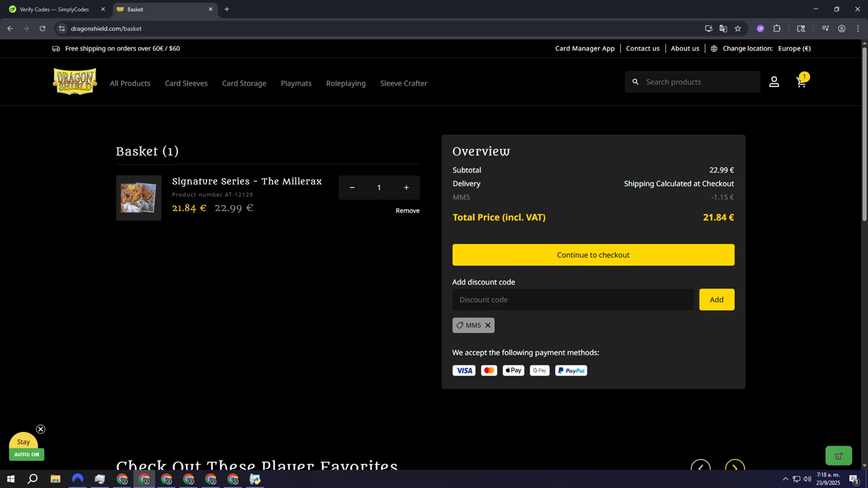Go to next item in Player Favorites carousel
The width and height of the screenshot is (868, 488).
coord(735,466)
